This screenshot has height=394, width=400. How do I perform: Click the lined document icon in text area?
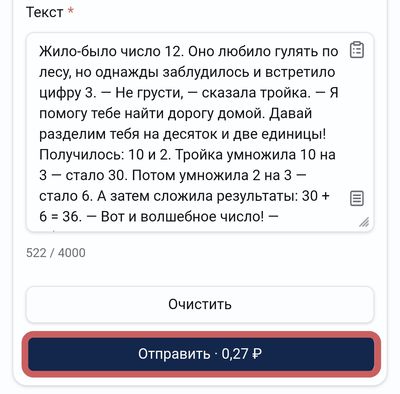tap(357, 198)
